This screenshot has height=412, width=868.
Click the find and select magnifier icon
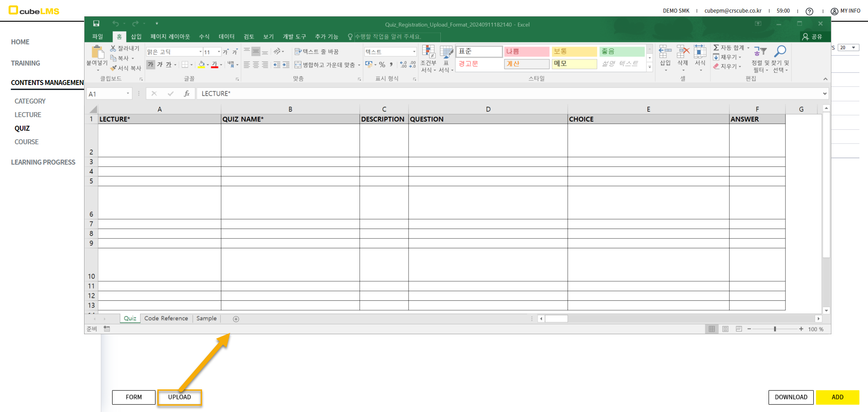pos(780,52)
